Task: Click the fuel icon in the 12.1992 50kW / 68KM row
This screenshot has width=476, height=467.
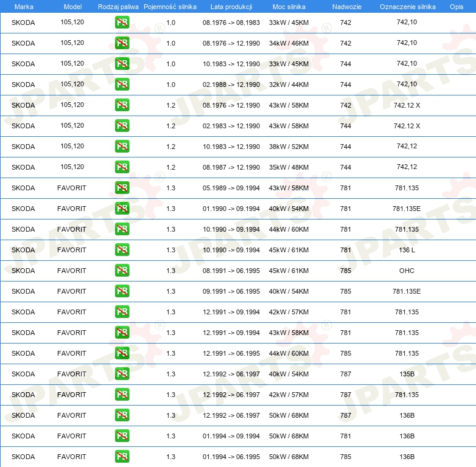Action: (x=122, y=415)
